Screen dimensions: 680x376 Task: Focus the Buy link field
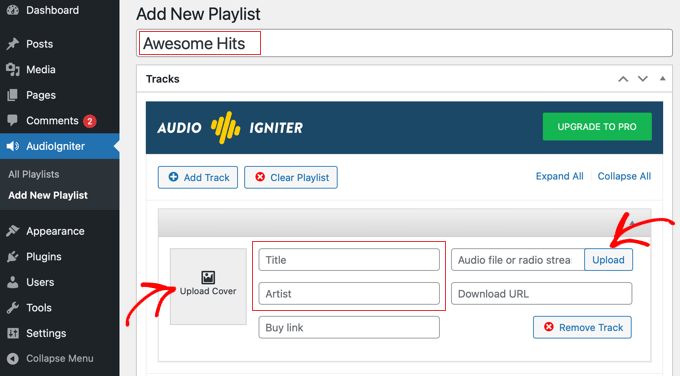click(349, 327)
